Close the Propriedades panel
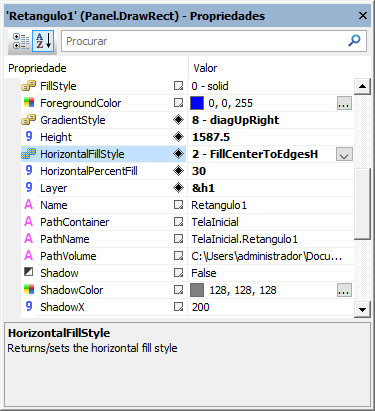Screen dimensions: 375x411 coord(363,16)
